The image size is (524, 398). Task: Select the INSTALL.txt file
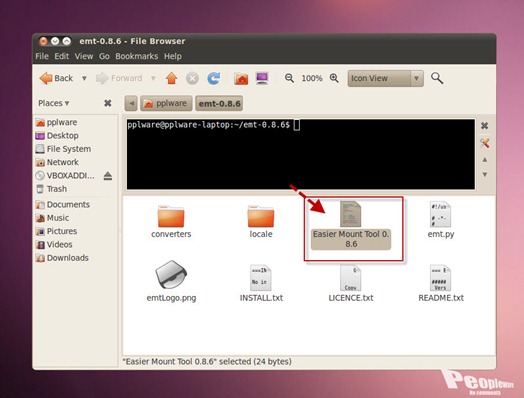[x=261, y=283]
